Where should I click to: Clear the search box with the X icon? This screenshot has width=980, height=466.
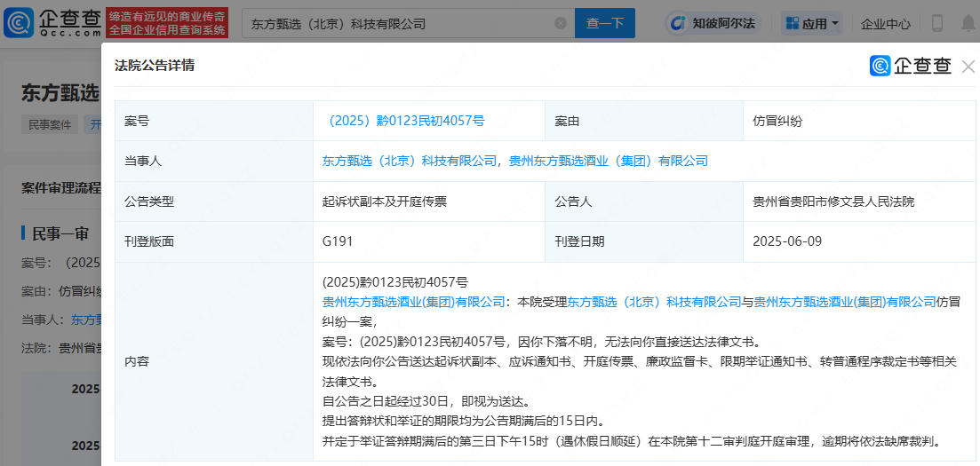[561, 24]
